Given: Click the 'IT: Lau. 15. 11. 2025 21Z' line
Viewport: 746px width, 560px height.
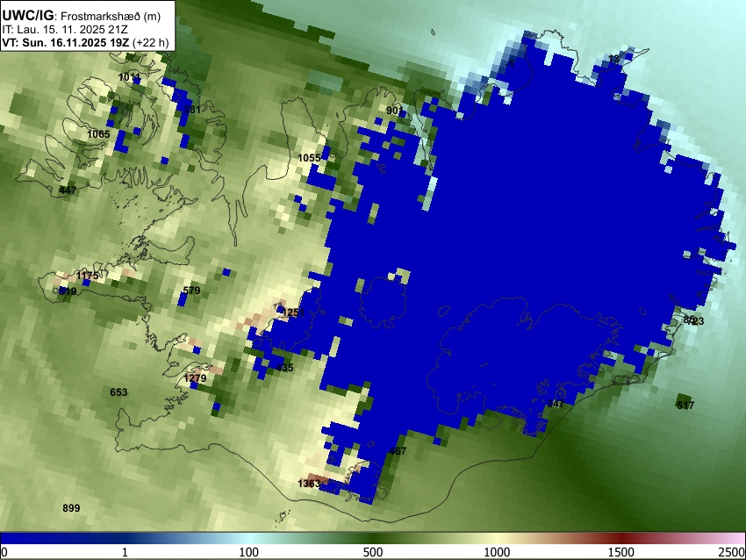Looking at the screenshot, I should tap(65, 30).
